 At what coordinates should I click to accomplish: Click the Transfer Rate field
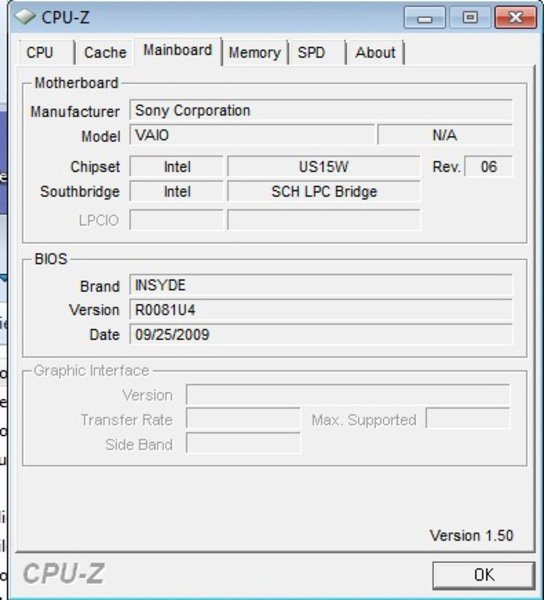pos(243,419)
